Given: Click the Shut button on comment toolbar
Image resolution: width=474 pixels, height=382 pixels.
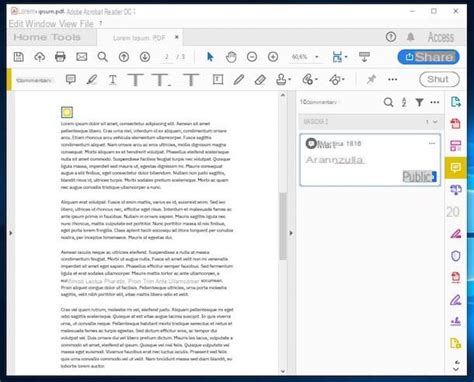Looking at the screenshot, I should (x=439, y=79).
